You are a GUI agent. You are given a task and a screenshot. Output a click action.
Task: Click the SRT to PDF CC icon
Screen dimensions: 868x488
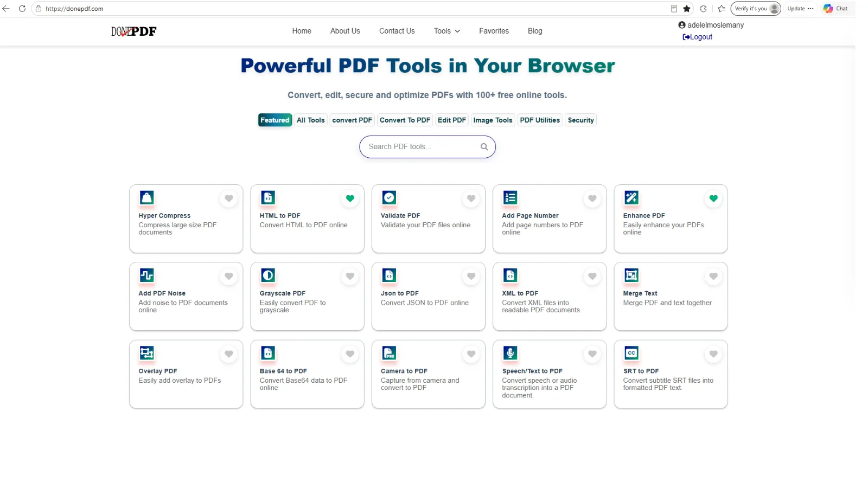[x=631, y=353]
